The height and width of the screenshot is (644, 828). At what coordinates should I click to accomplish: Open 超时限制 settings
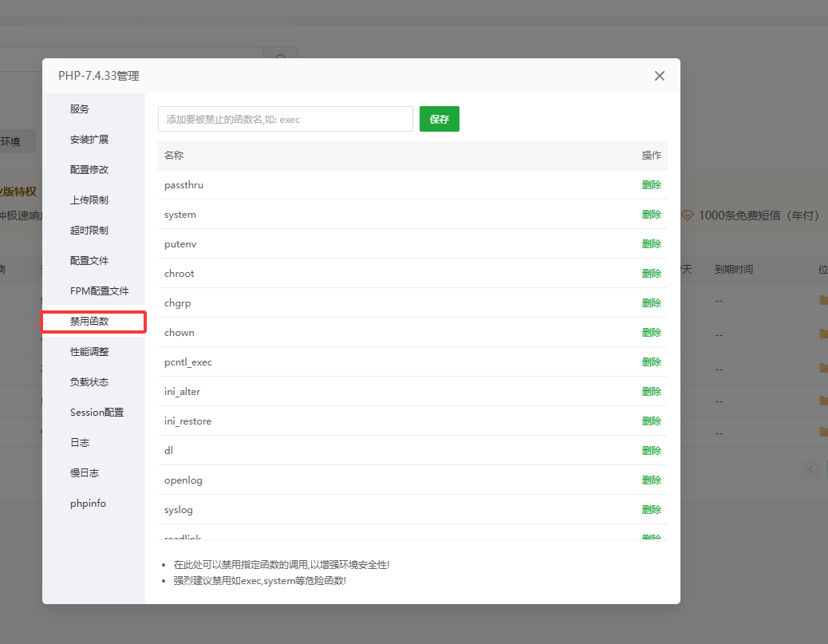89,231
